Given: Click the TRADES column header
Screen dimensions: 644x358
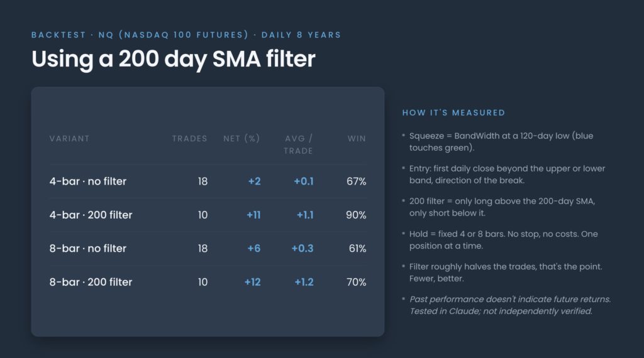Looking at the screenshot, I should 189,139.
